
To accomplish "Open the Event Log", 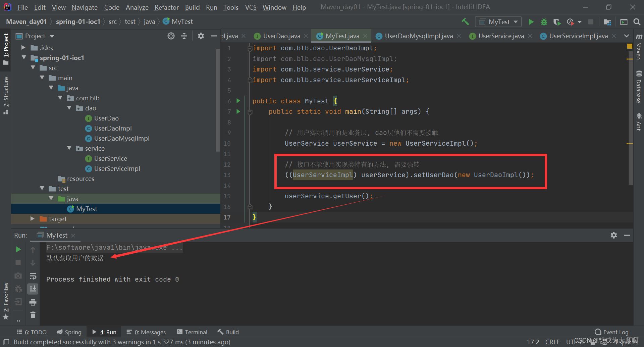I will click(x=611, y=332).
